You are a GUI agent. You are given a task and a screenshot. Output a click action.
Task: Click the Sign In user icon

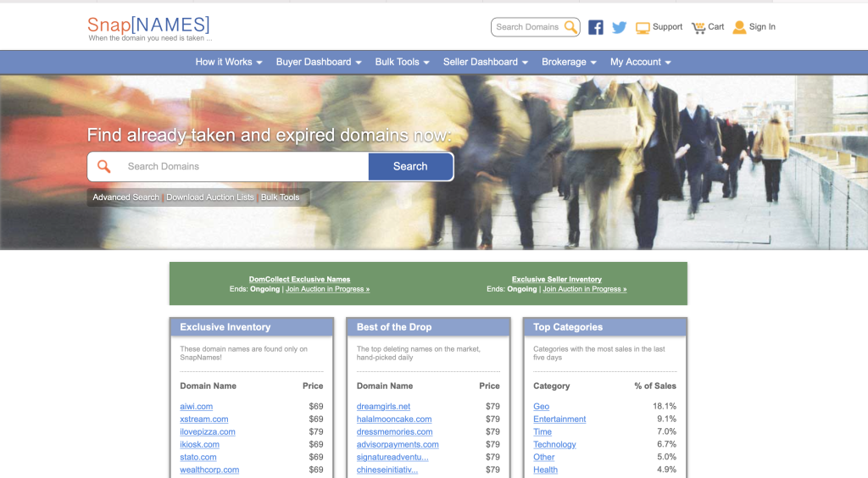[x=739, y=27]
